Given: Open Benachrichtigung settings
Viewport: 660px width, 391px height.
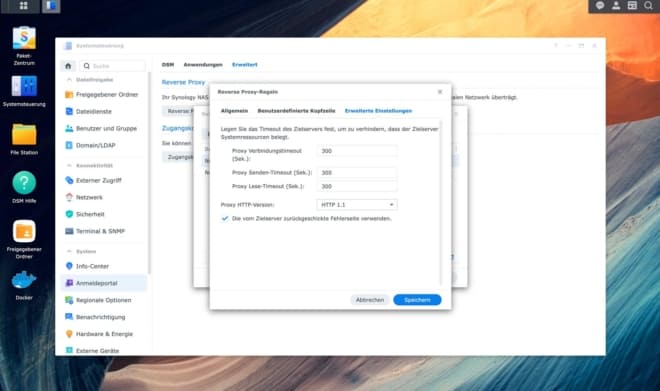Looking at the screenshot, I should [x=104, y=317].
